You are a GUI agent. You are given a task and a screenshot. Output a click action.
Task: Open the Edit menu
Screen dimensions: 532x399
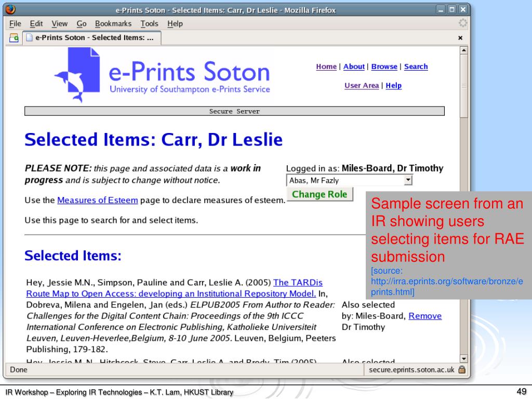(36, 23)
